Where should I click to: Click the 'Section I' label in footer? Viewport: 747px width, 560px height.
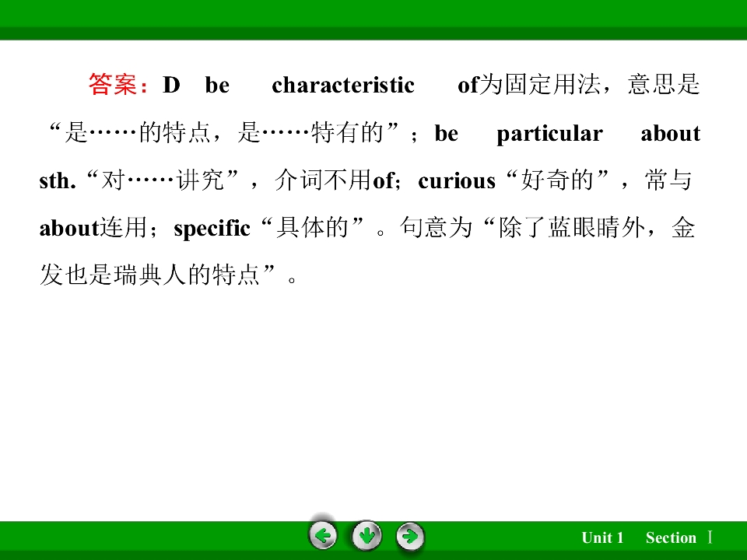click(679, 537)
